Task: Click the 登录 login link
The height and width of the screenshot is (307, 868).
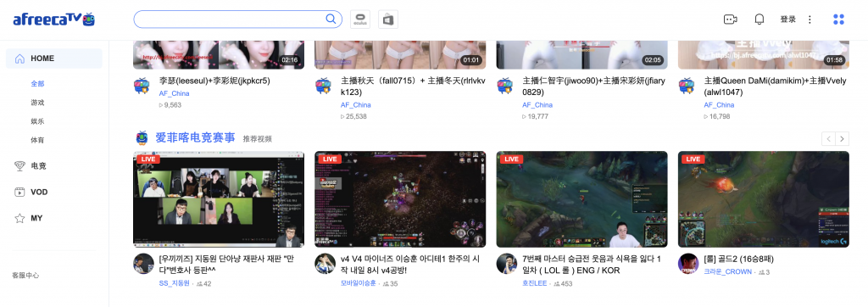Action: 787,20
